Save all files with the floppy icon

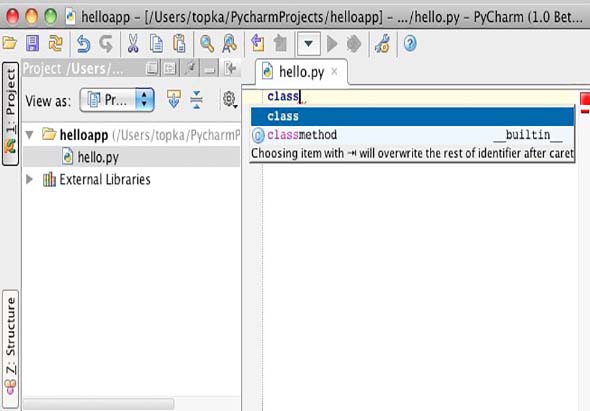(33, 44)
